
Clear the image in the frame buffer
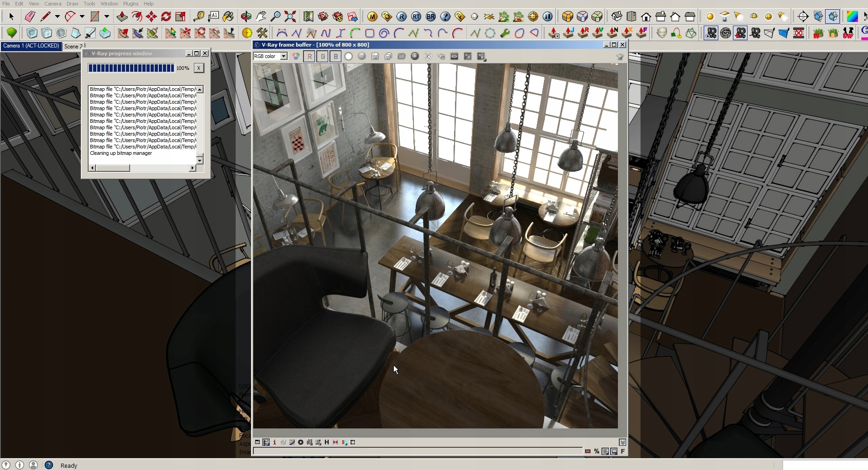(x=415, y=56)
